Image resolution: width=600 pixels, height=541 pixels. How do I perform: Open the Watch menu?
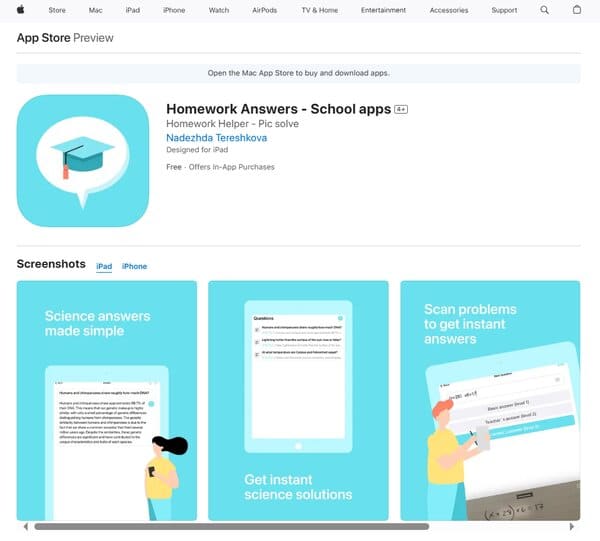pyautogui.click(x=219, y=10)
